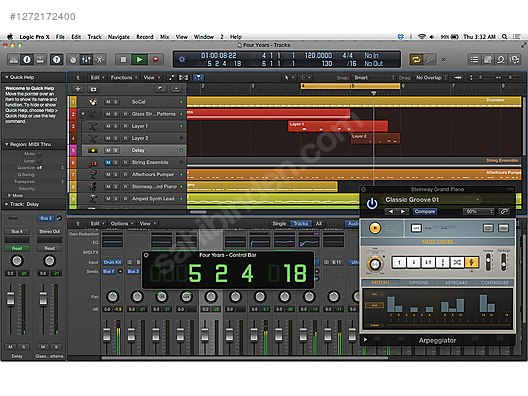Toggle the Catch Playhead blue icon

[198, 78]
